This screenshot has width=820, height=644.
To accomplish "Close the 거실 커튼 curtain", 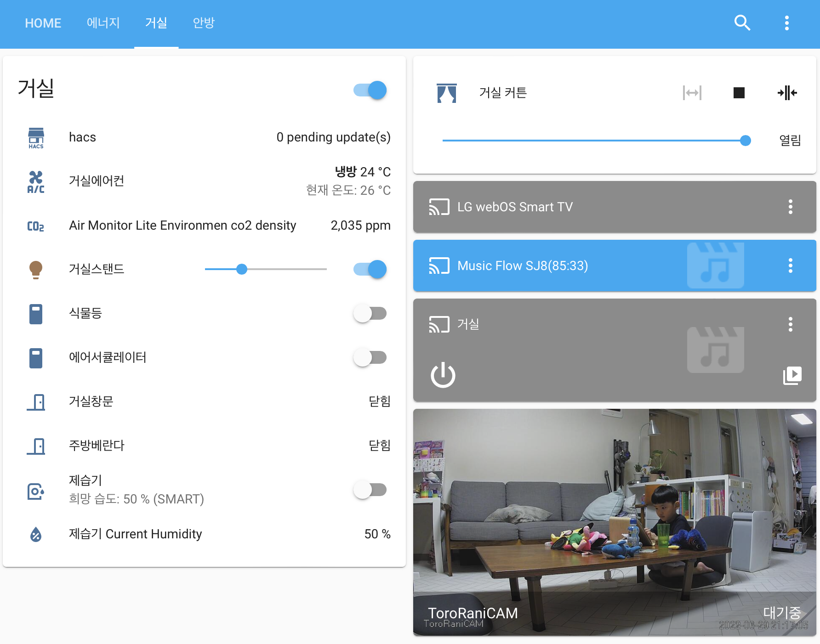I will pyautogui.click(x=787, y=93).
